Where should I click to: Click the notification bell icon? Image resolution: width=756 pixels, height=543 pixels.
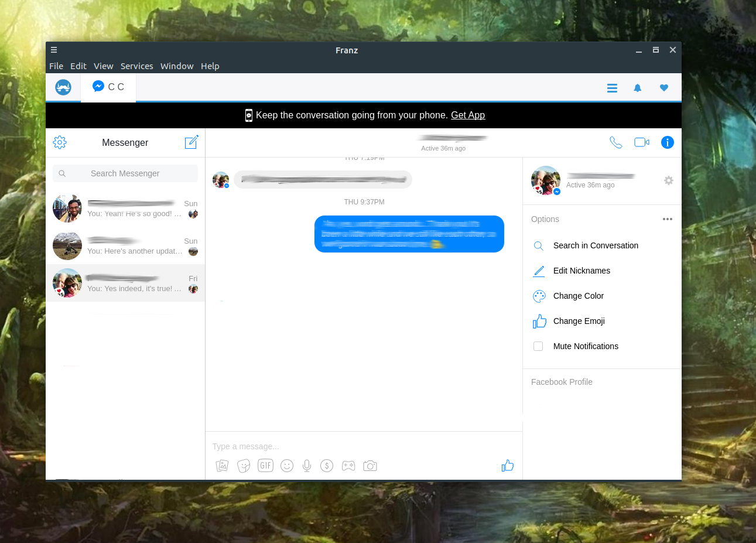tap(638, 88)
